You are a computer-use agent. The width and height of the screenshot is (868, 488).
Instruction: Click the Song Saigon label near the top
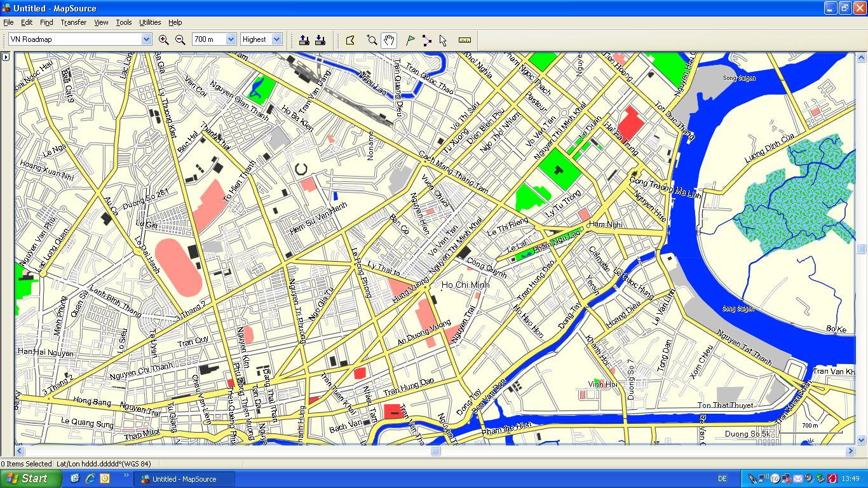click(739, 78)
